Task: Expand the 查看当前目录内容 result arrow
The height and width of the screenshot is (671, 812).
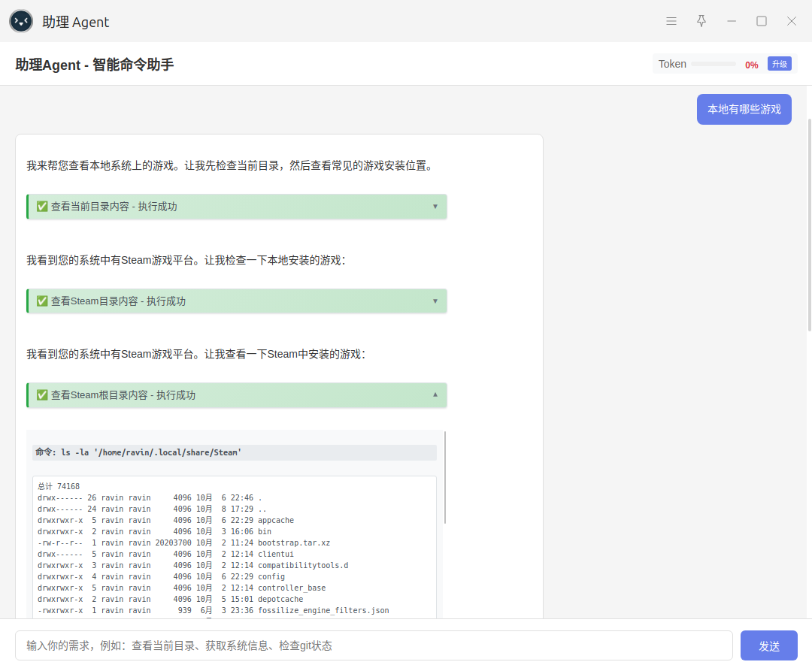Action: click(435, 207)
